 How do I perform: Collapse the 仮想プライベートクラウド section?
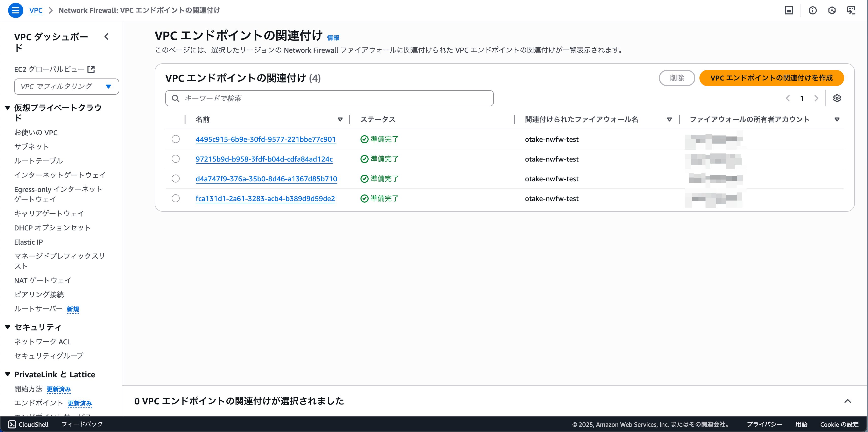pos(8,108)
